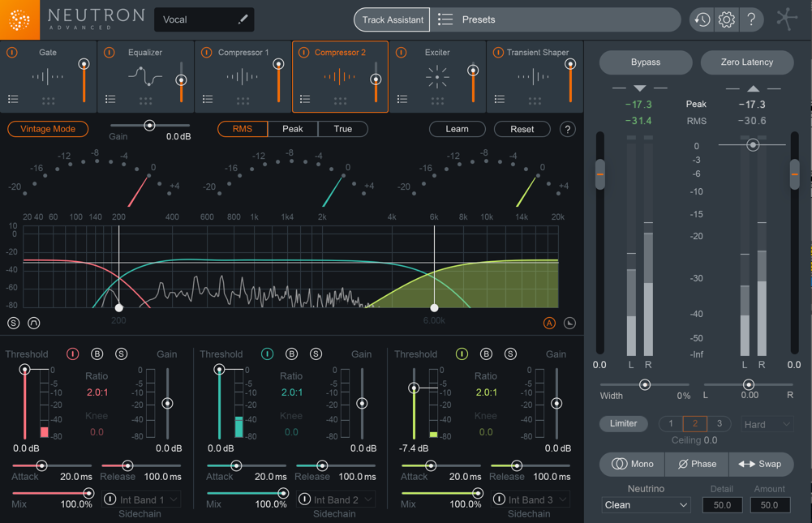Open Equalizer module preset list icon

tap(110, 99)
